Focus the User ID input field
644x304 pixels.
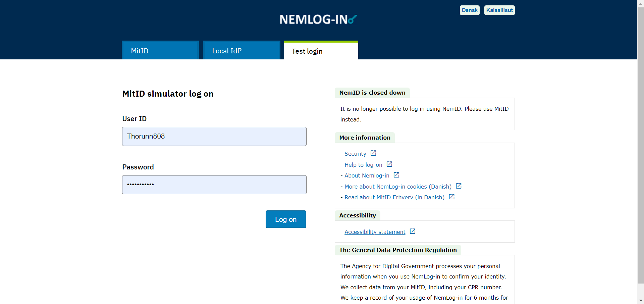tap(214, 136)
